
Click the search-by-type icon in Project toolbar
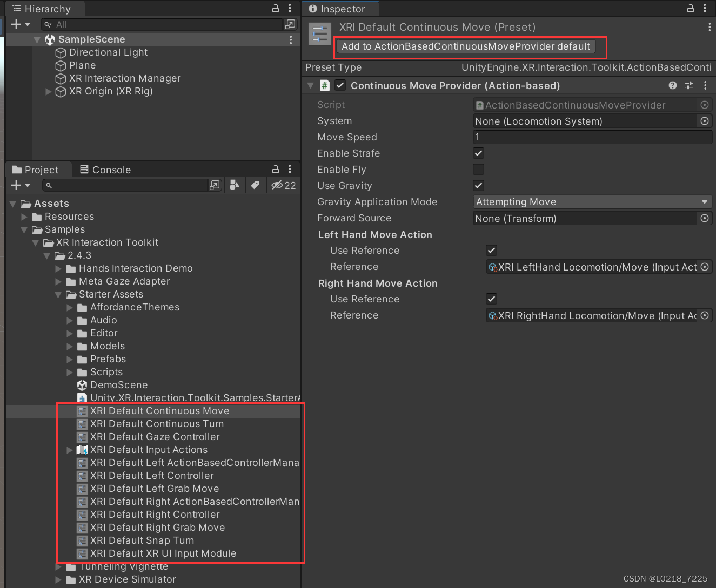click(235, 185)
